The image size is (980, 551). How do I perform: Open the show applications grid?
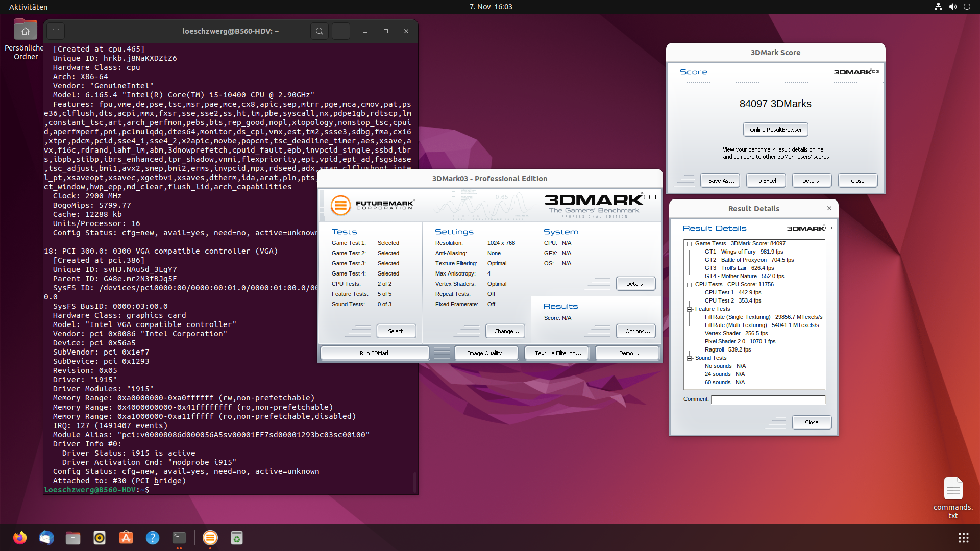963,538
